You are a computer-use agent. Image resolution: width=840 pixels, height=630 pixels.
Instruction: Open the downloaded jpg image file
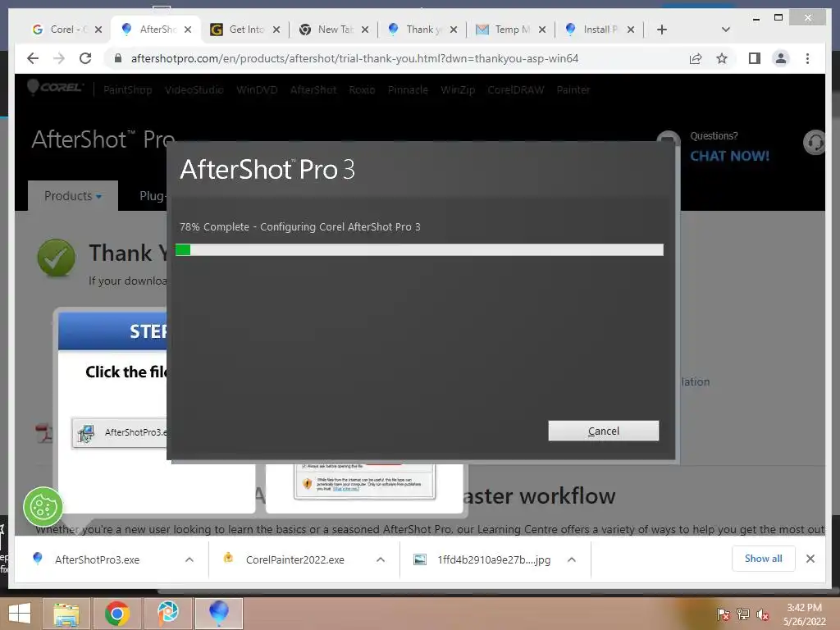coord(483,559)
